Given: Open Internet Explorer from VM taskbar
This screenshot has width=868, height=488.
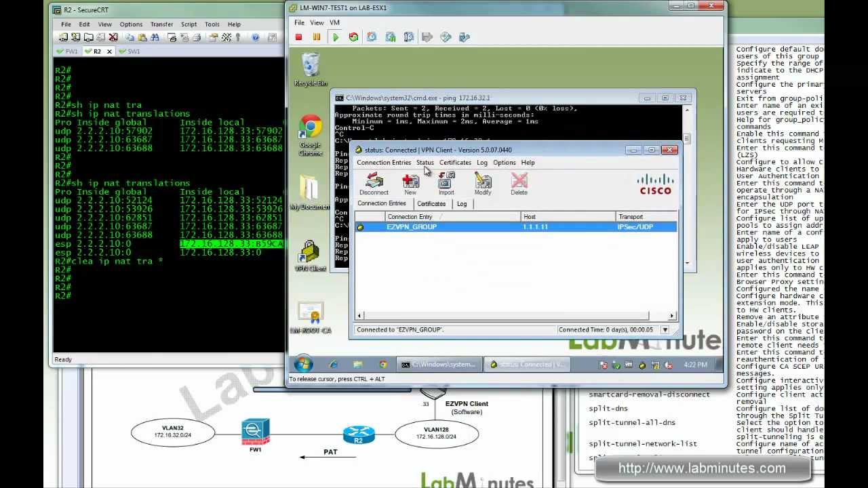Looking at the screenshot, I should pyautogui.click(x=333, y=365).
